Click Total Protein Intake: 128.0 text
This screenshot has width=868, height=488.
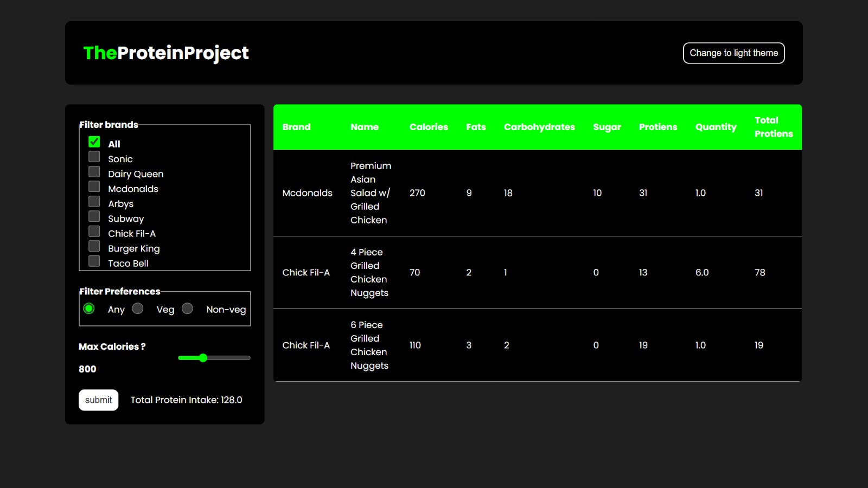(186, 400)
